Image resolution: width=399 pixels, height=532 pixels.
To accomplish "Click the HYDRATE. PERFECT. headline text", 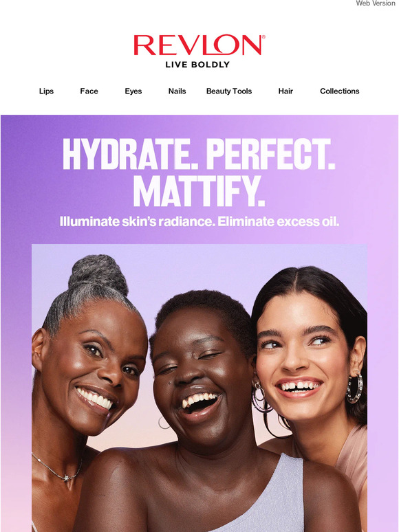I will tap(199, 155).
